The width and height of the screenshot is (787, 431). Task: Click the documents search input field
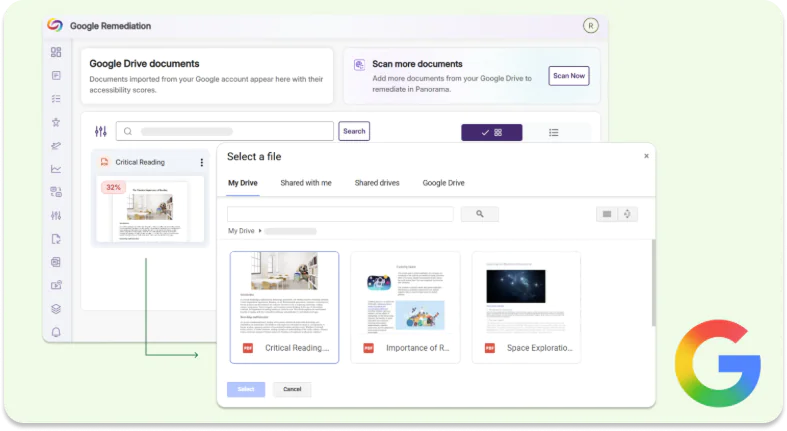(224, 131)
